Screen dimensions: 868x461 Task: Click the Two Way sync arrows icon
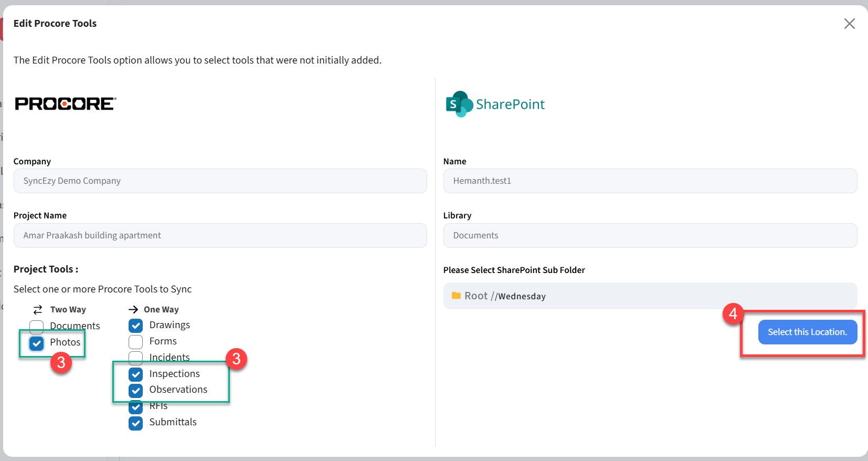click(x=38, y=310)
